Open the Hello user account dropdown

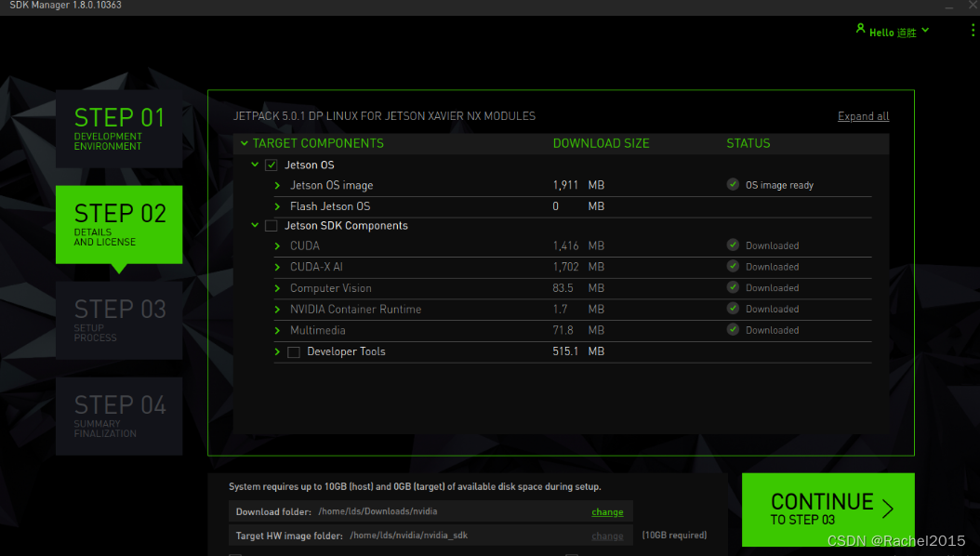pyautogui.click(x=894, y=32)
